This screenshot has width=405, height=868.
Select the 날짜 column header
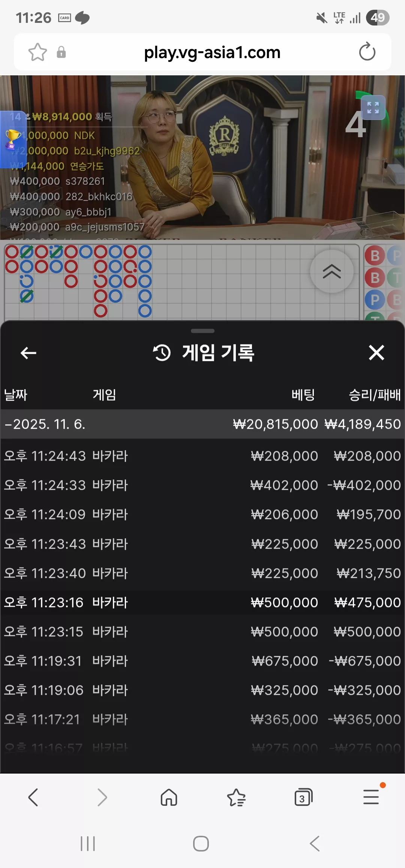(15, 395)
